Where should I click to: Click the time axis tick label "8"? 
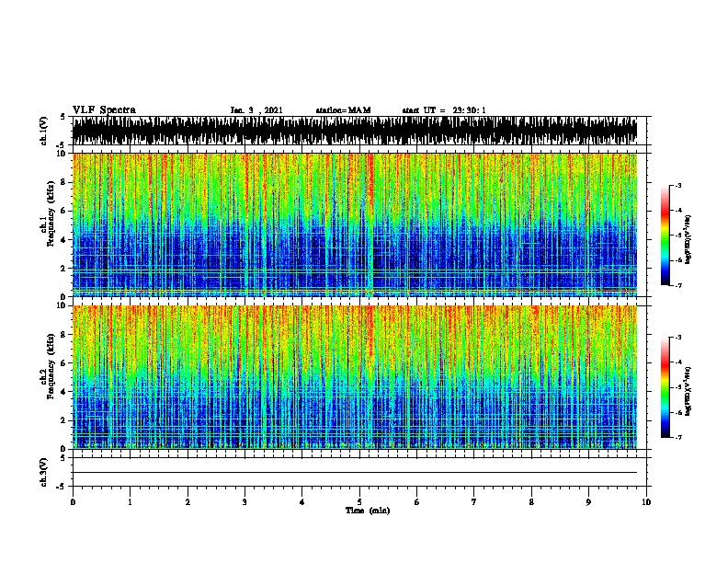click(531, 502)
